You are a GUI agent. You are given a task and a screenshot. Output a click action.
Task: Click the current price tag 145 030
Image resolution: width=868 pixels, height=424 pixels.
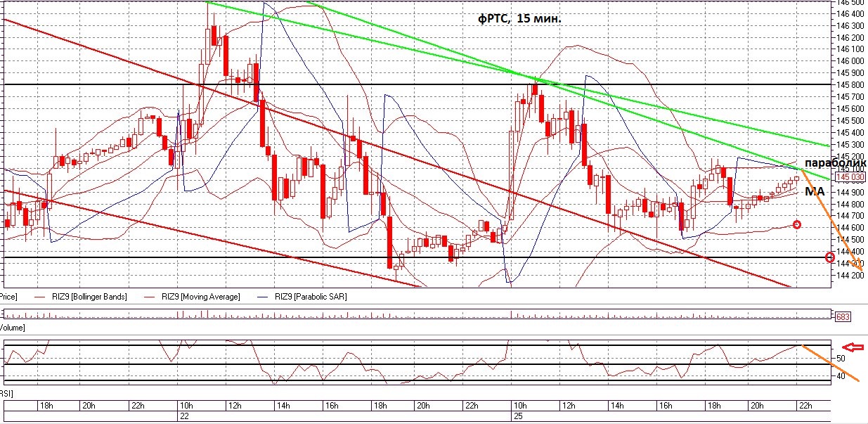(x=849, y=177)
